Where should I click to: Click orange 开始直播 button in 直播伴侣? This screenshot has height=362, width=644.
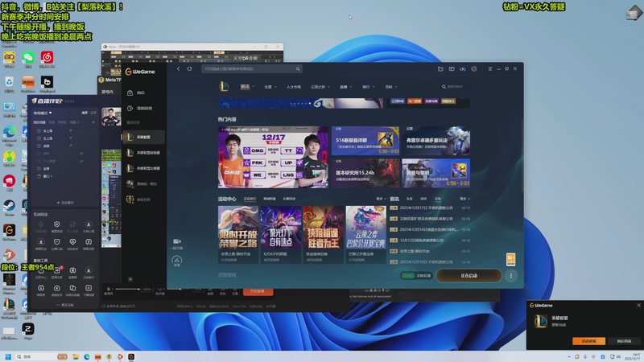pyautogui.click(x=258, y=291)
